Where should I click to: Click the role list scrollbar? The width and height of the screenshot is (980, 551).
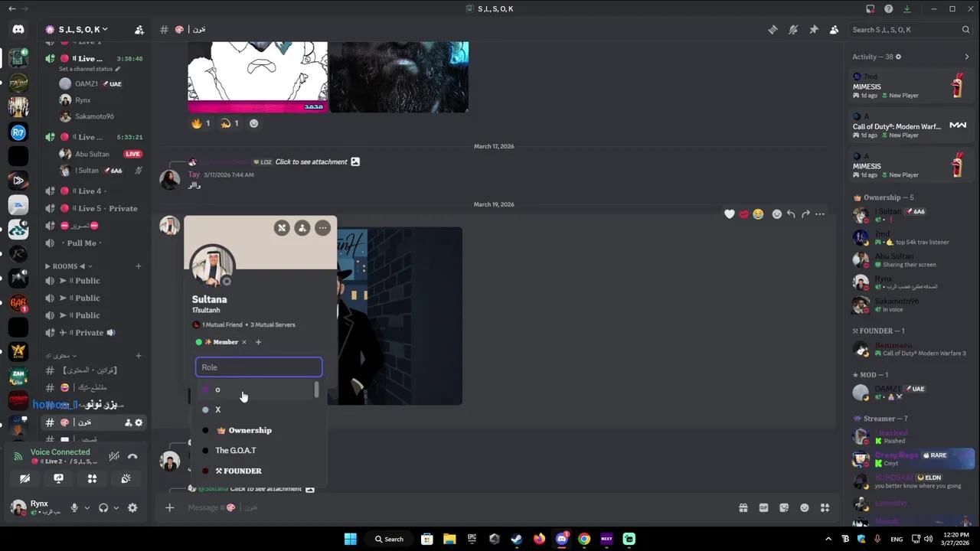tap(316, 390)
